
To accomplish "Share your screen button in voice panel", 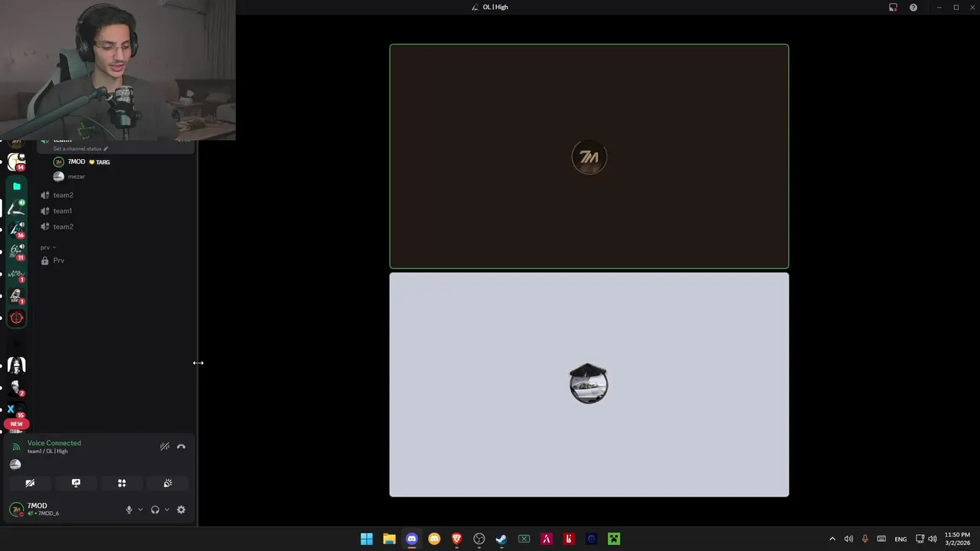I will pyautogui.click(x=76, y=483).
